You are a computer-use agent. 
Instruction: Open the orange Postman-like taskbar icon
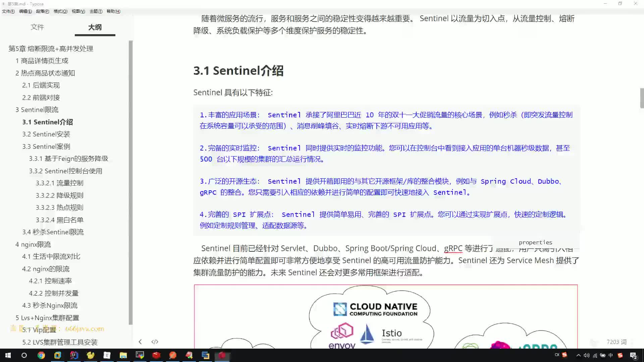click(x=173, y=355)
